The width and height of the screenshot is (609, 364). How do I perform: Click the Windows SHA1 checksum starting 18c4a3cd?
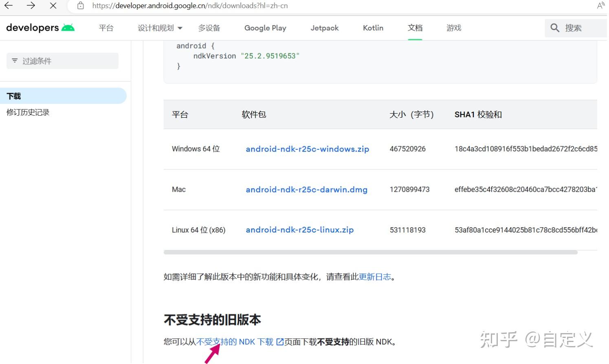click(526, 149)
